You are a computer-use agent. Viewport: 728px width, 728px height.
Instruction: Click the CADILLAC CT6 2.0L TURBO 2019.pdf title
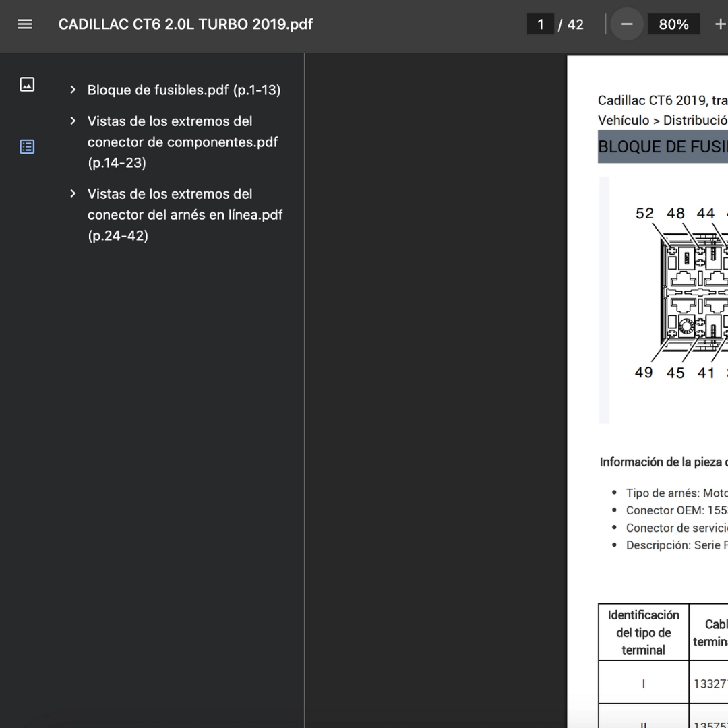pos(186,24)
